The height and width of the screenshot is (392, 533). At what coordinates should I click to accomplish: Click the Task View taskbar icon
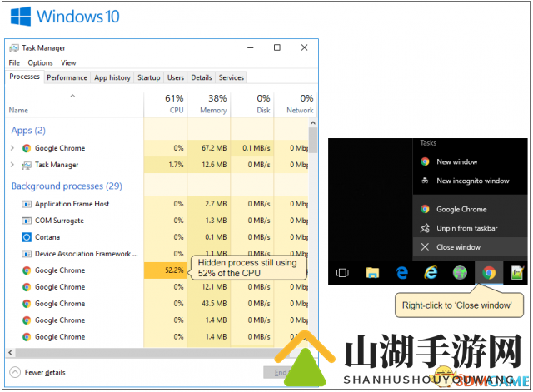point(342,273)
